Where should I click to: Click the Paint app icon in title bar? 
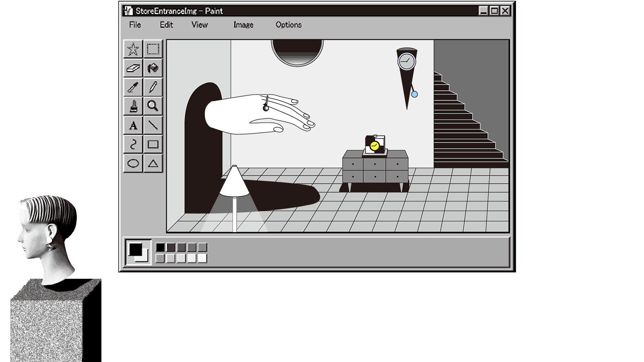tap(128, 11)
